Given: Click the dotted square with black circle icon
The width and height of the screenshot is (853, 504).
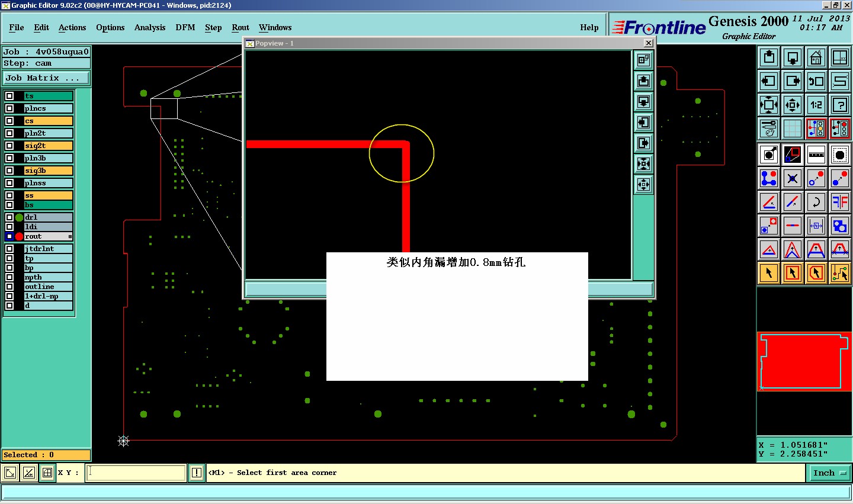Looking at the screenshot, I should 840,155.
